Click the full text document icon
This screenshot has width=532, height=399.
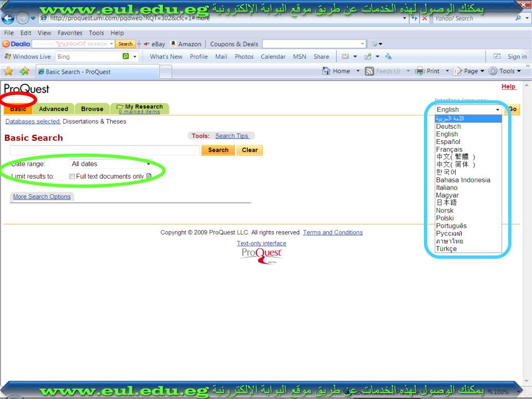pyautogui.click(x=149, y=176)
